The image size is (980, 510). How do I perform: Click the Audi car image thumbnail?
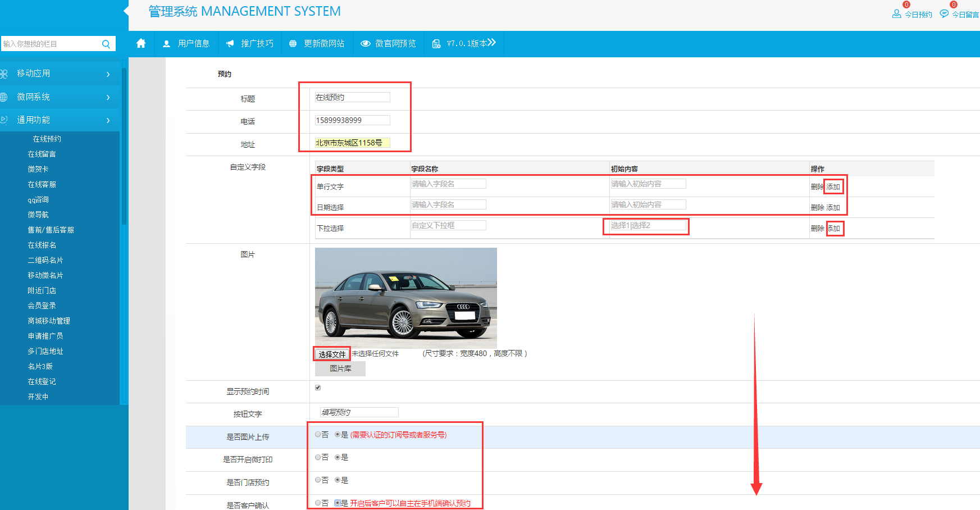tap(405, 297)
